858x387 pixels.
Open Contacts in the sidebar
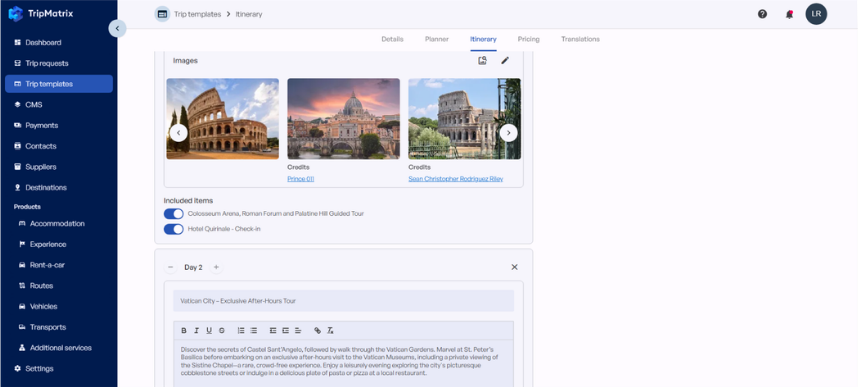tap(59, 146)
